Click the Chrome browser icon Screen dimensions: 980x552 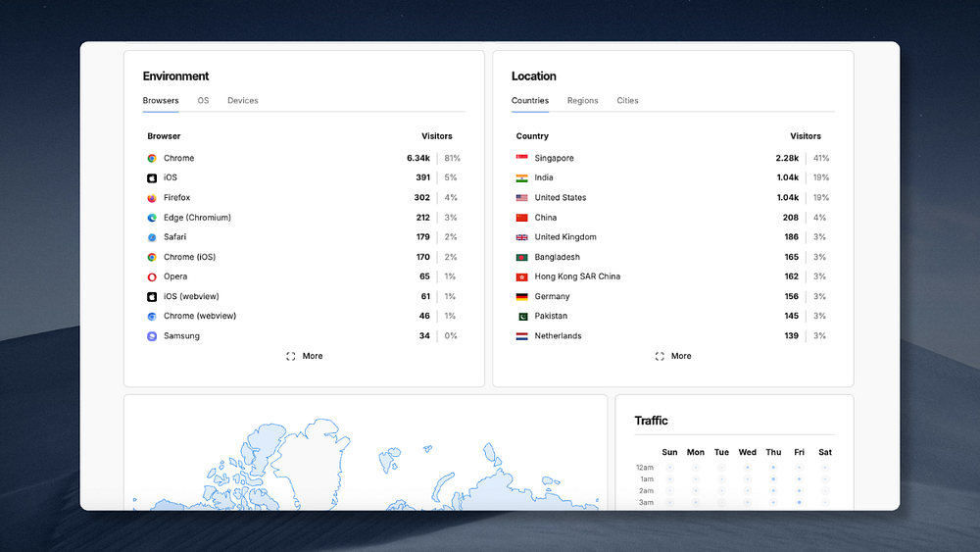pos(152,158)
